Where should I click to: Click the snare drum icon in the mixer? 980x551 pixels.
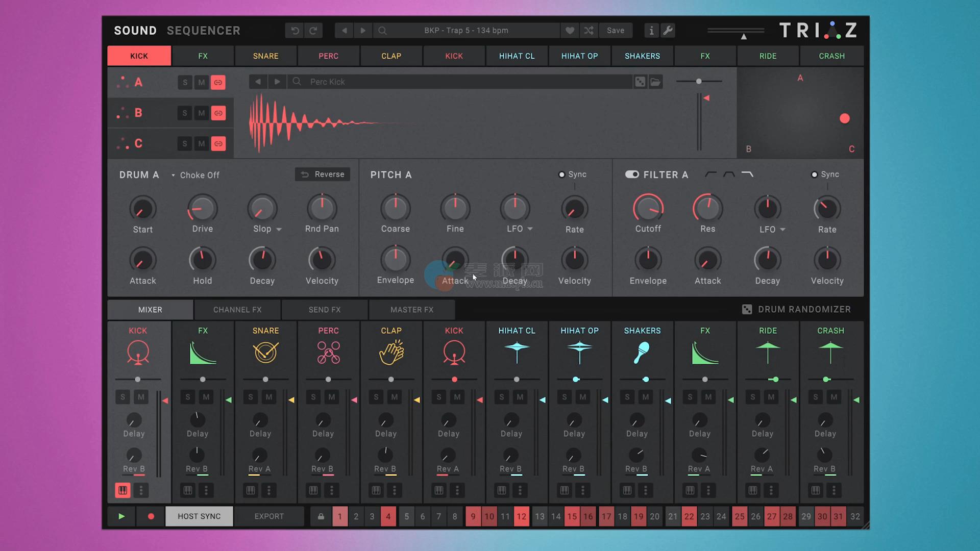pyautogui.click(x=265, y=353)
